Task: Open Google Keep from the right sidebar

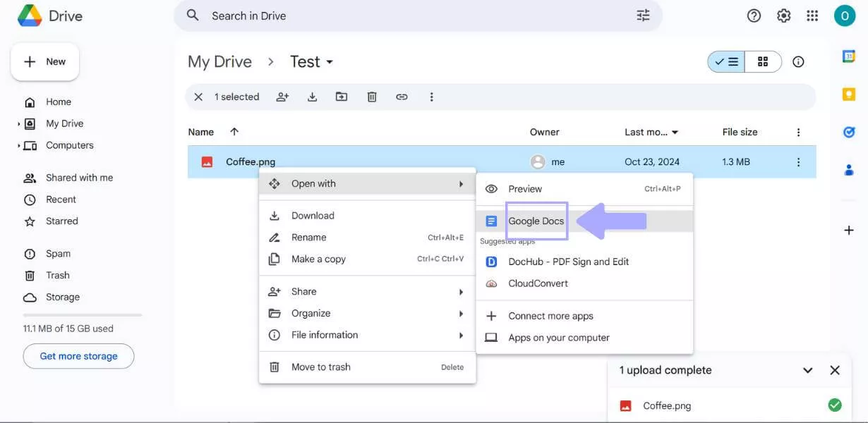Action: 848,92
